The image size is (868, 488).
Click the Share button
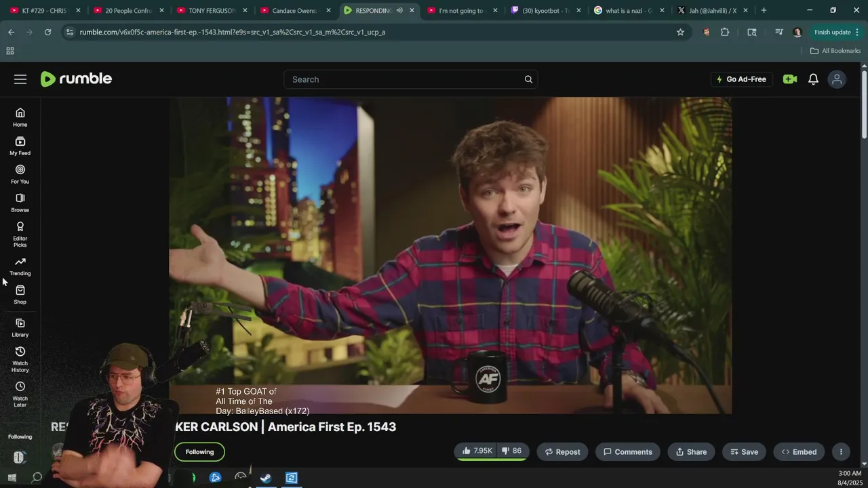691,451
